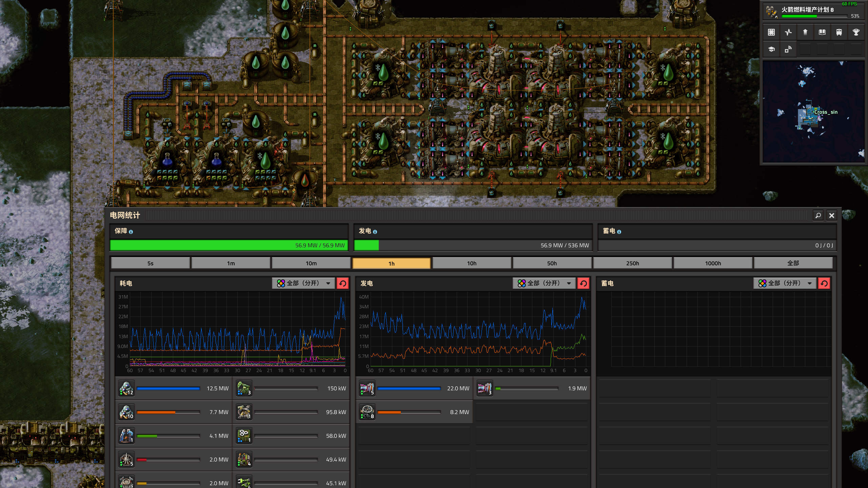Click the 发电 production bar 56.9 MW / 536 MW
The width and height of the screenshot is (868, 488).
coord(473,245)
